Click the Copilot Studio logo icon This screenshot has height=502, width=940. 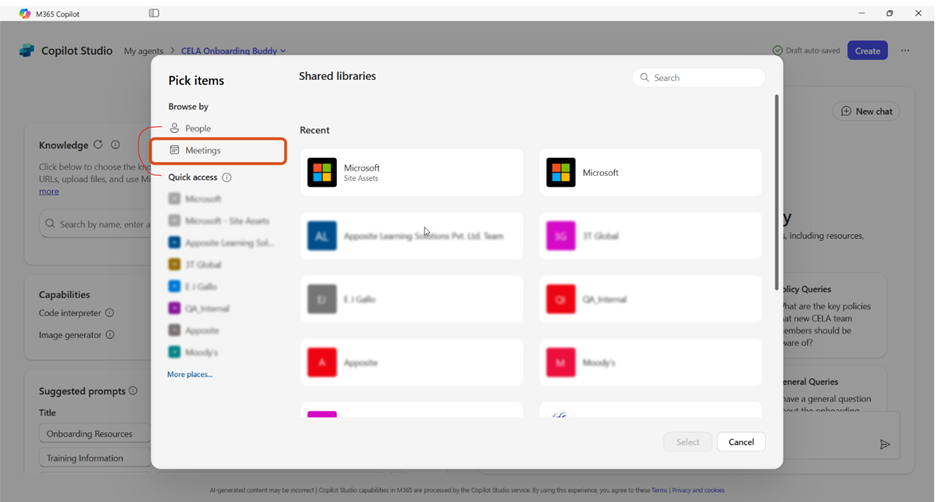pos(27,51)
